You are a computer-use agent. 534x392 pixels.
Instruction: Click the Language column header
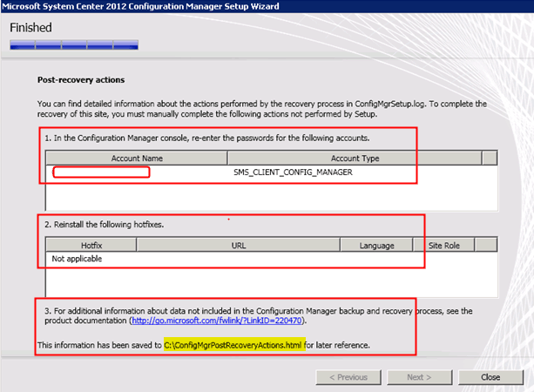click(376, 245)
